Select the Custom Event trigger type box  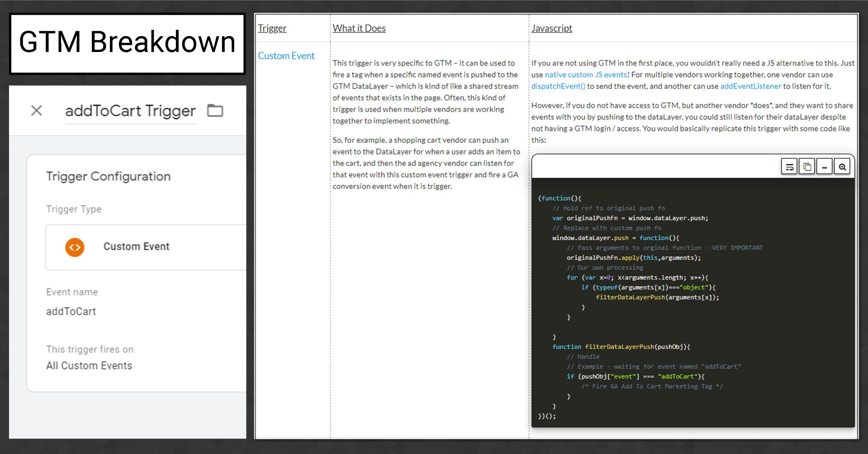(x=146, y=247)
